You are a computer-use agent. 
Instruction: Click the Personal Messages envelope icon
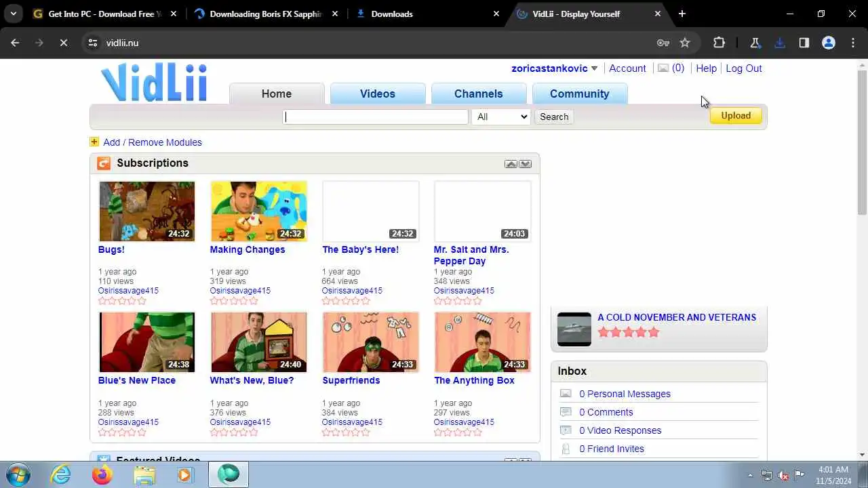pos(566,394)
